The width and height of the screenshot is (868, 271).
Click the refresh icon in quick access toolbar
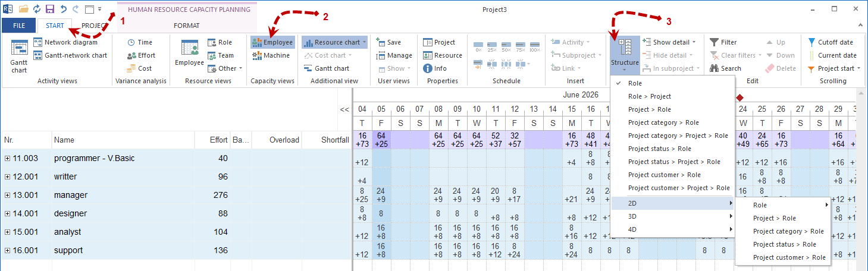37,10
